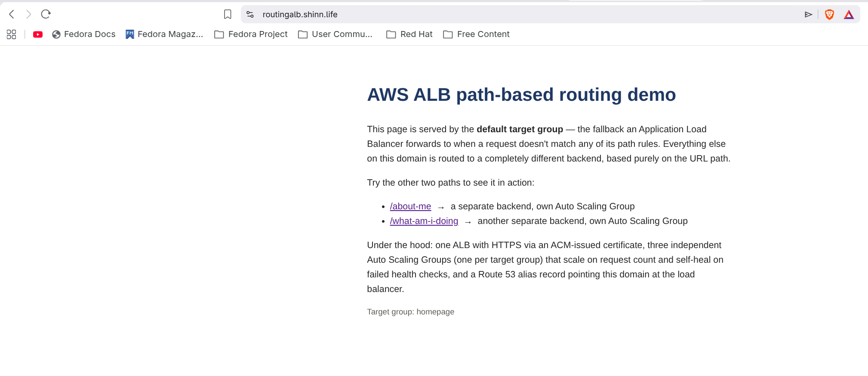Open the Fedora Magazine bookmark
Screen dimensions: 868x376
[164, 34]
